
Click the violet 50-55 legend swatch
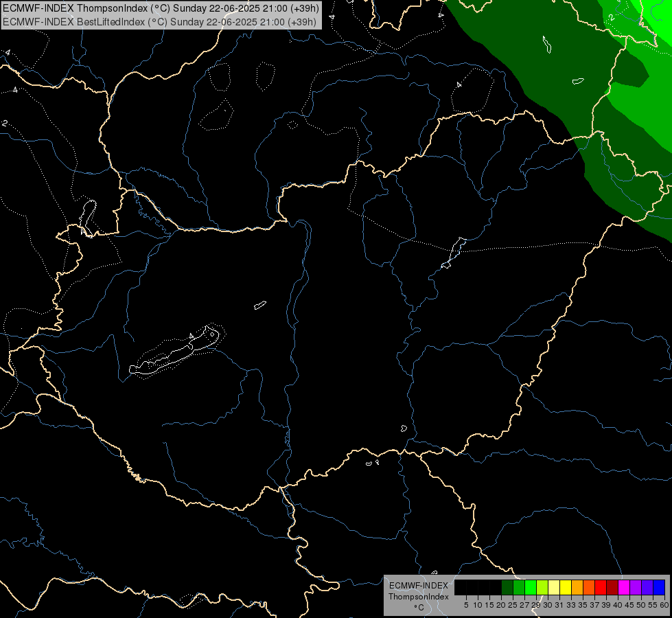coord(647,587)
